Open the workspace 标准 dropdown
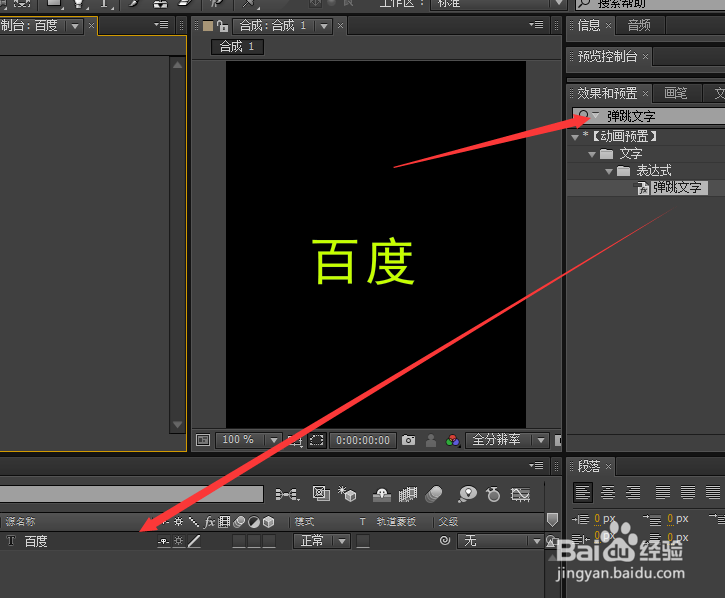The image size is (725, 598). pyautogui.click(x=498, y=4)
